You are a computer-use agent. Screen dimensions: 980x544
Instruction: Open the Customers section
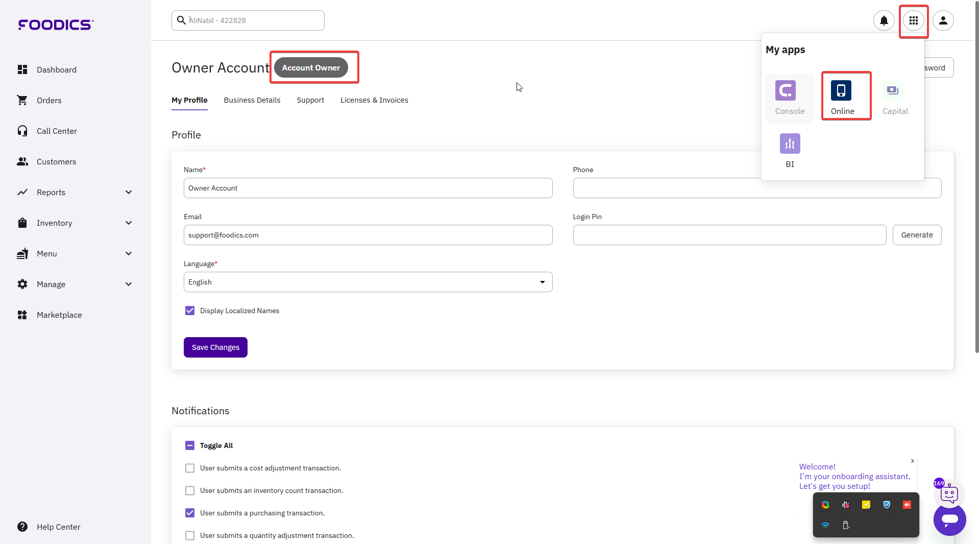(x=56, y=161)
